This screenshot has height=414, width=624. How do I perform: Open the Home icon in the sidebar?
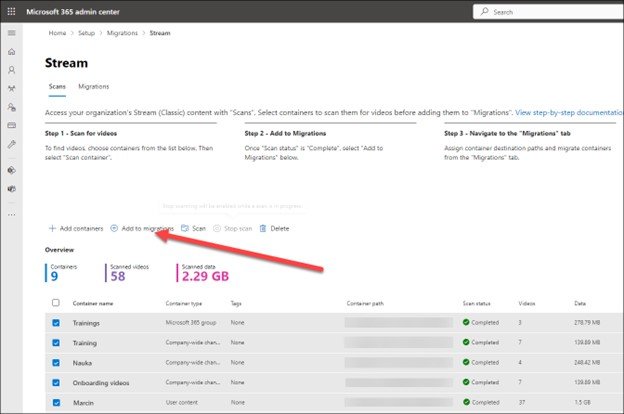pyautogui.click(x=12, y=52)
